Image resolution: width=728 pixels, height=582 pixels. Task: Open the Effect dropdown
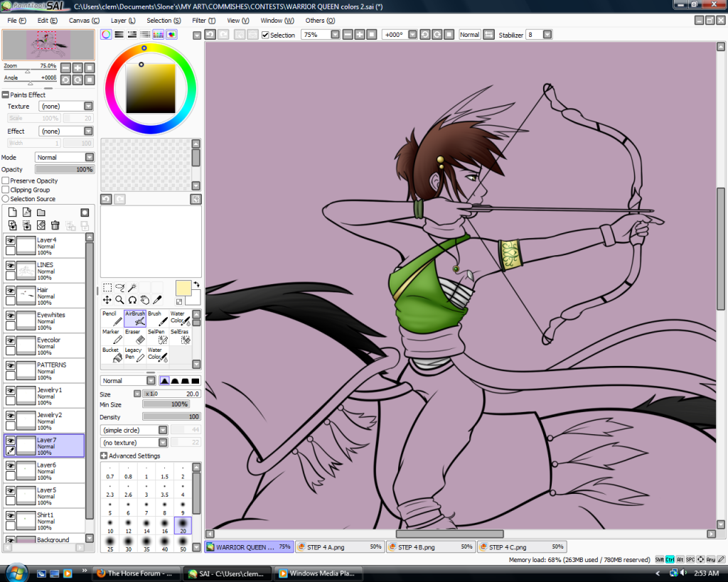(x=66, y=131)
